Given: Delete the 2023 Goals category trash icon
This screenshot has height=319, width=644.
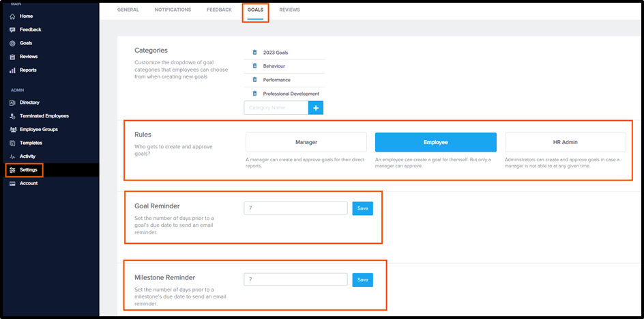Looking at the screenshot, I should click(x=254, y=52).
